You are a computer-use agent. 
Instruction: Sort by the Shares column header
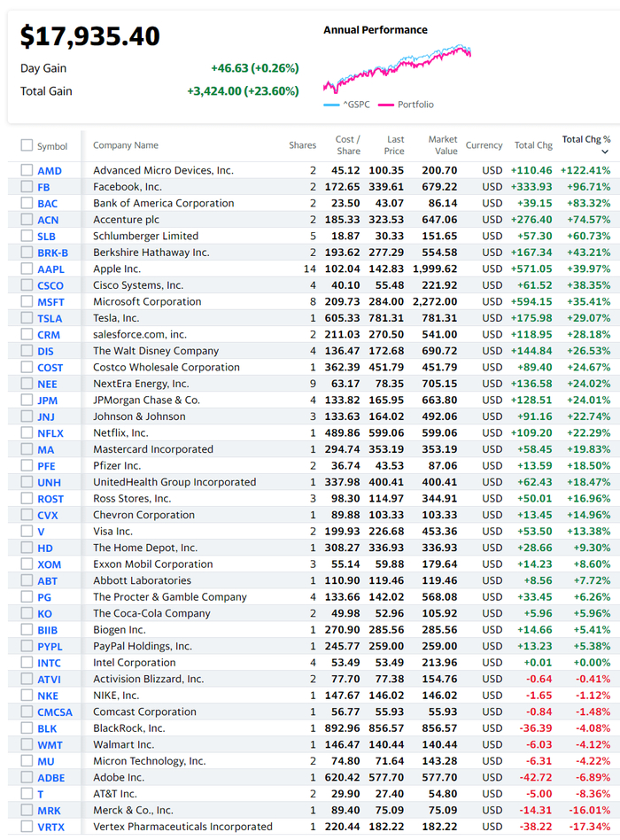click(x=302, y=145)
